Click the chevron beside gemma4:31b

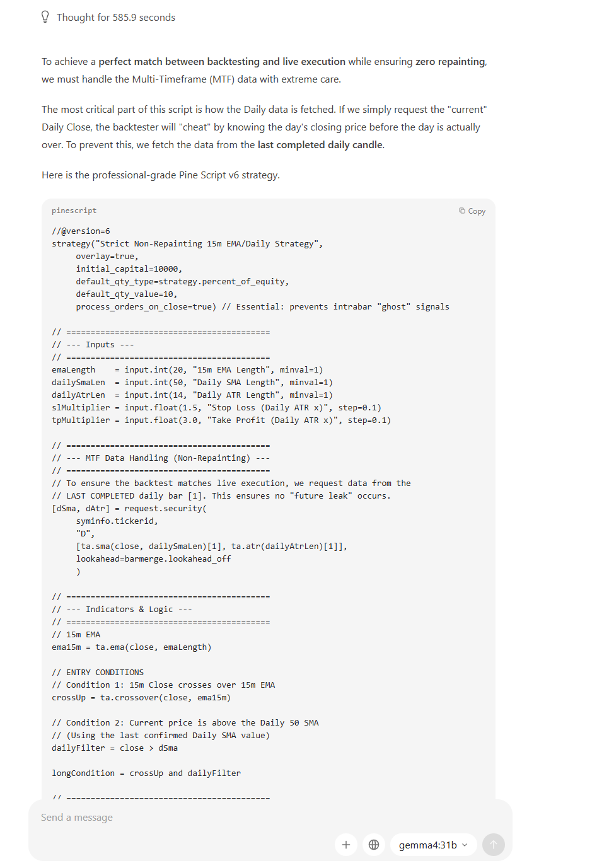(x=465, y=845)
